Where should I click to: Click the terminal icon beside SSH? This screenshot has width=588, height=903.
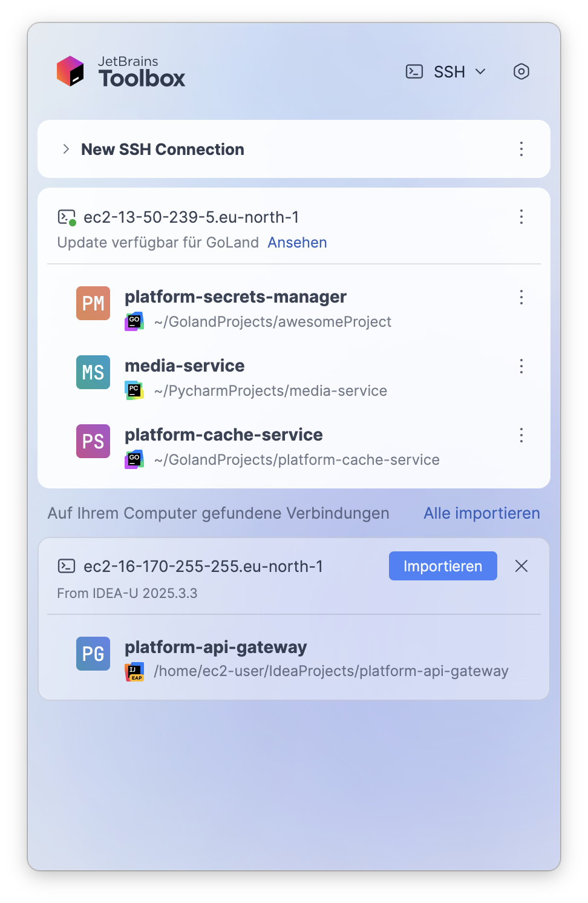[414, 71]
